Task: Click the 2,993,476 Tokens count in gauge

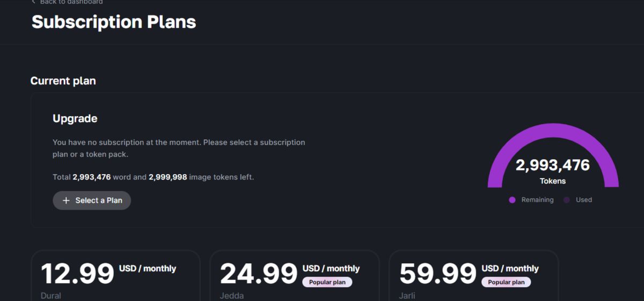Action: point(553,165)
